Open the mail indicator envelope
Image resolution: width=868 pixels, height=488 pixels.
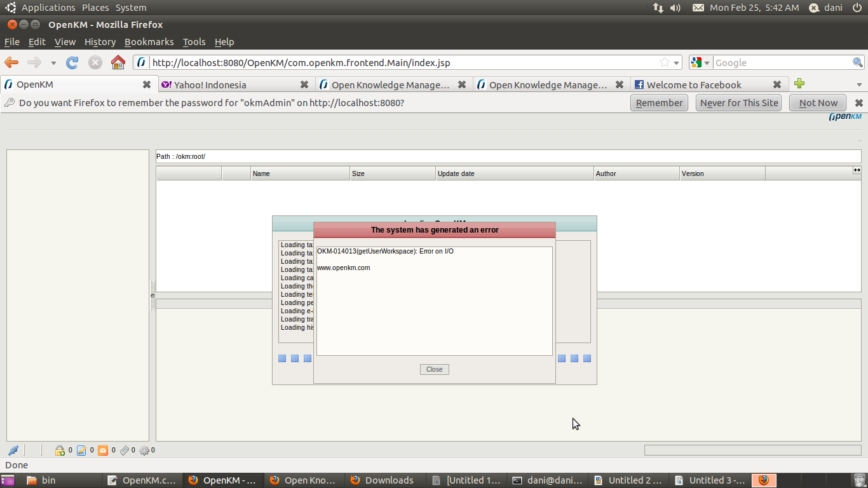(698, 8)
